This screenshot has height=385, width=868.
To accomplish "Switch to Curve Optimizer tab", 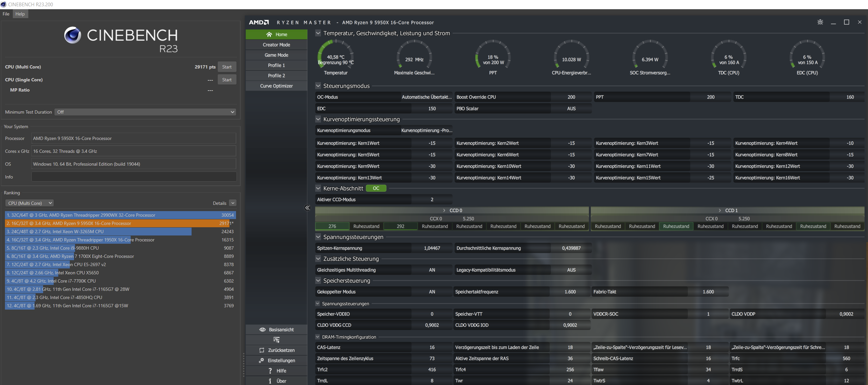I will [276, 86].
